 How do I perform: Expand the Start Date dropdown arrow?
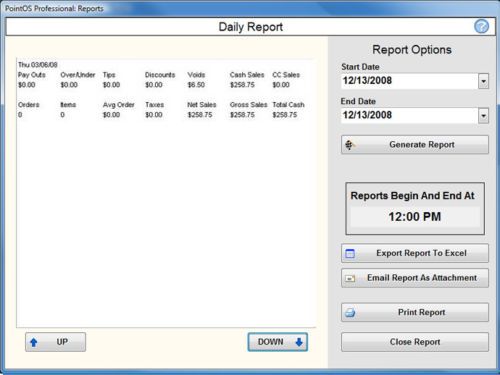[483, 81]
